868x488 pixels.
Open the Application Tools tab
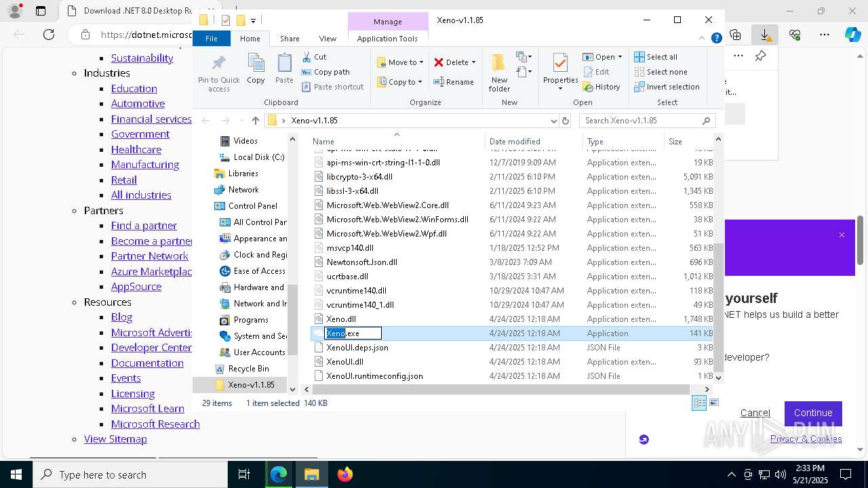(x=387, y=39)
